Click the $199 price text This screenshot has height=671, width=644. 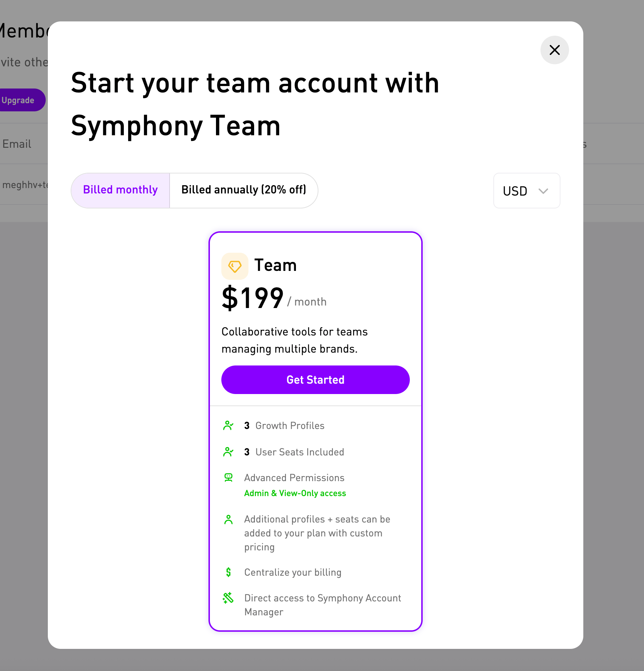(252, 298)
